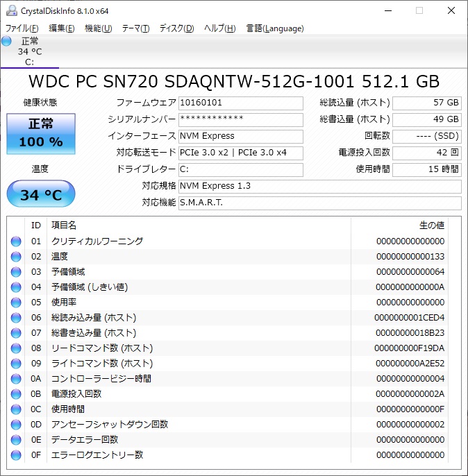Screen dimensions: 468x476
Task: Select the リードコマンド数 (ホスト) row text
Action: click(x=102, y=348)
